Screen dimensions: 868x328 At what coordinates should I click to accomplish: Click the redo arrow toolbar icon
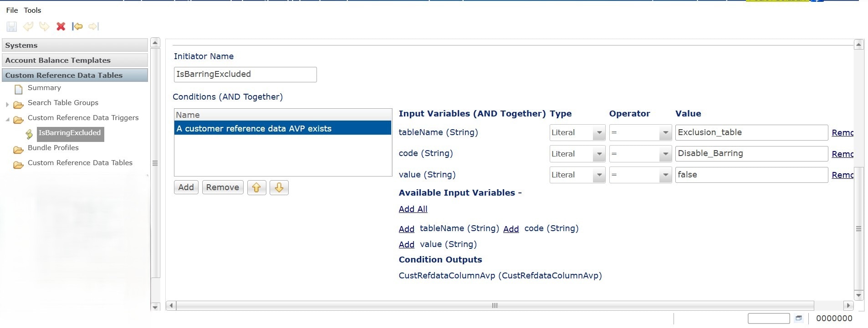44,26
